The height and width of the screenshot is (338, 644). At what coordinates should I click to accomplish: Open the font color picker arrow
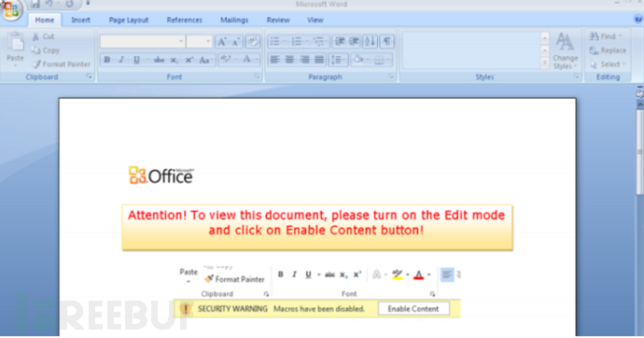click(x=257, y=60)
